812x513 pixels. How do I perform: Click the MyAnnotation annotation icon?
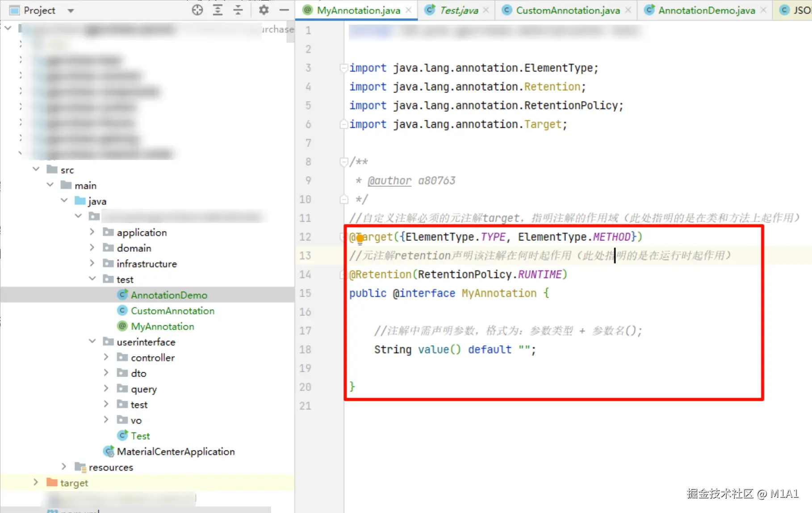click(x=122, y=326)
